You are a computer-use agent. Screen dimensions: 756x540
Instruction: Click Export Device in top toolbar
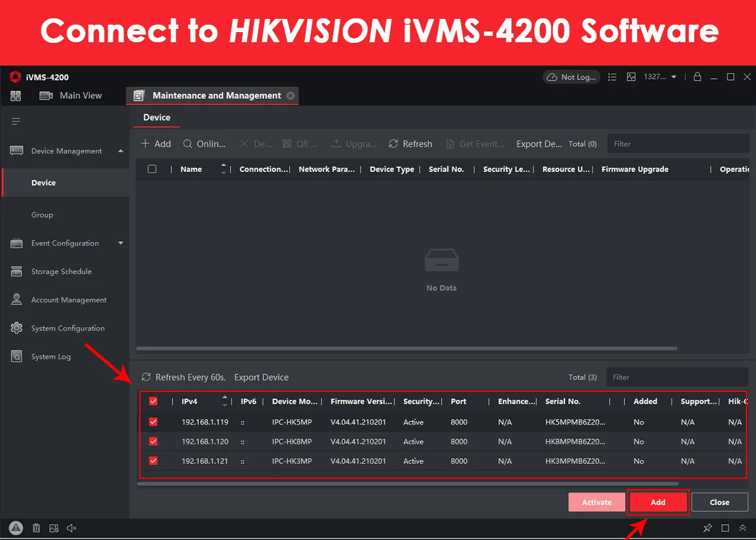point(539,144)
